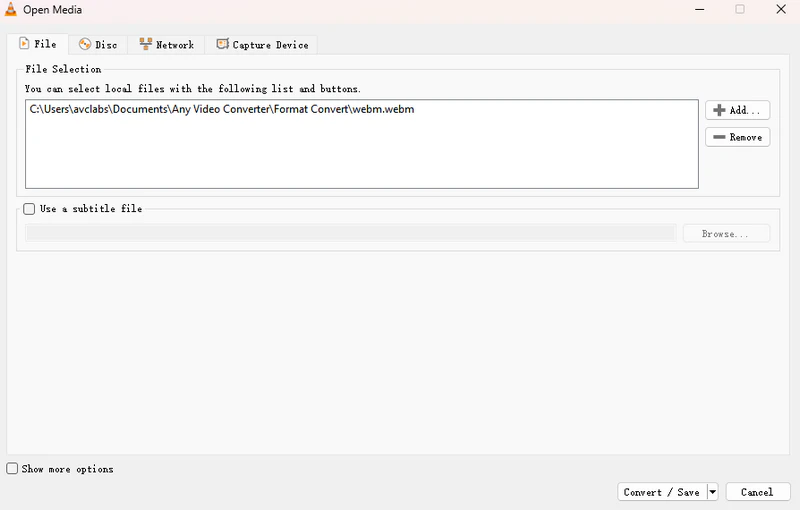Click the Cancel button
800x510 pixels.
coord(758,492)
